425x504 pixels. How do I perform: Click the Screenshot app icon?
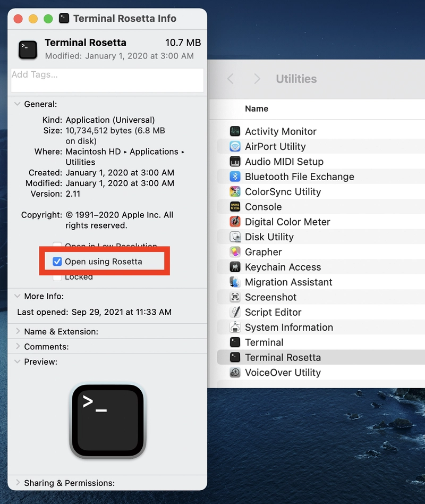tap(235, 297)
